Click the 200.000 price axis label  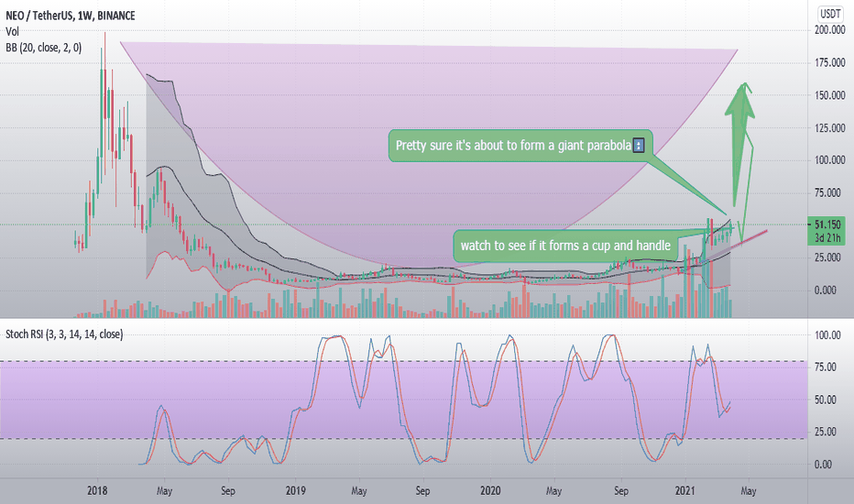(829, 30)
